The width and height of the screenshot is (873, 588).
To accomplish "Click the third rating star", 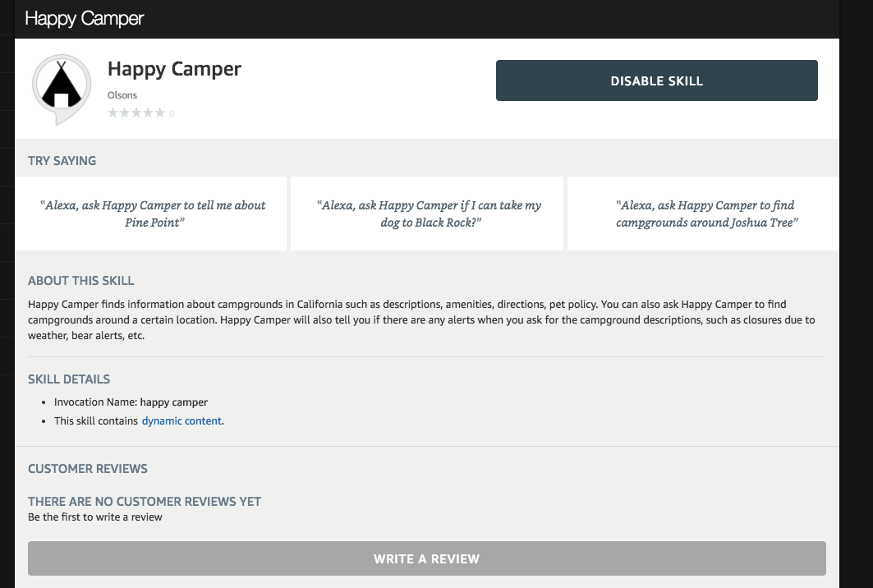I will pyautogui.click(x=136, y=113).
